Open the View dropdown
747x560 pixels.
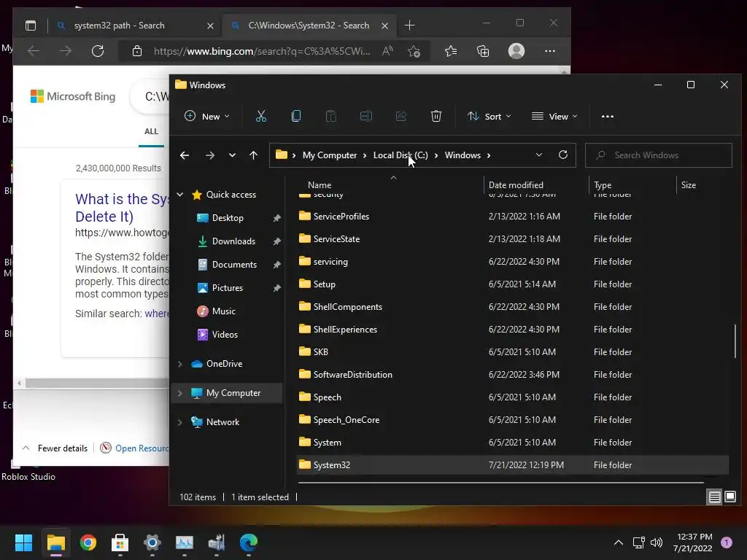(554, 116)
